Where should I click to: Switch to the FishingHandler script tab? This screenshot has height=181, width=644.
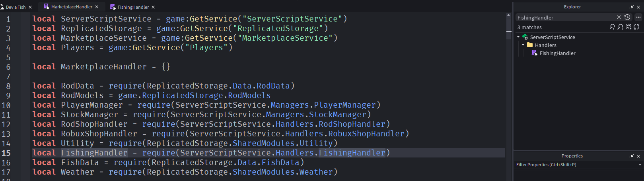133,7
